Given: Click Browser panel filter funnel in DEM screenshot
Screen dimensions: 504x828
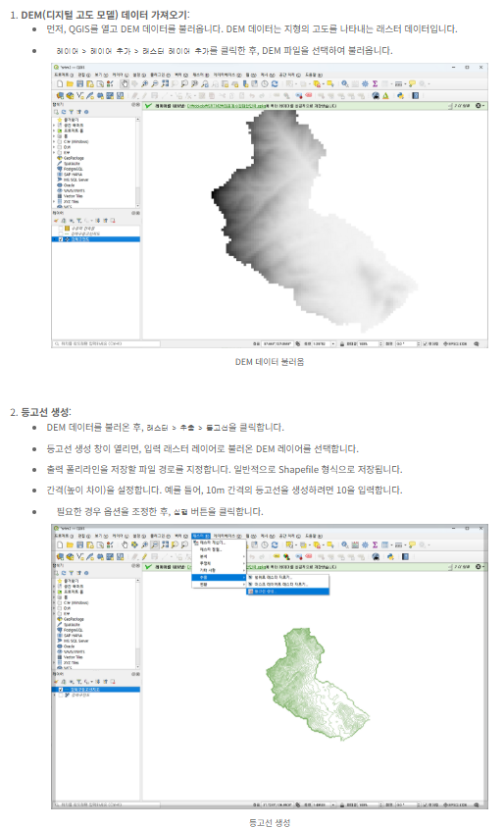Looking at the screenshot, I should (x=72, y=112).
